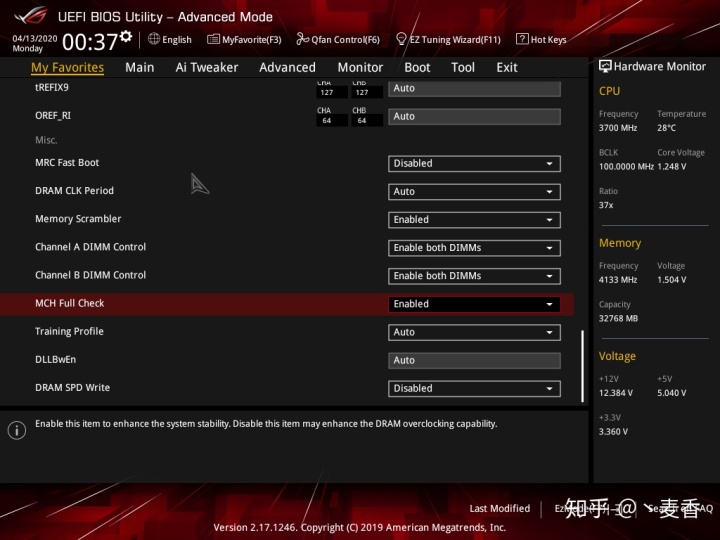
Task: Open DRAM CLK Period dropdown
Action: (x=474, y=191)
